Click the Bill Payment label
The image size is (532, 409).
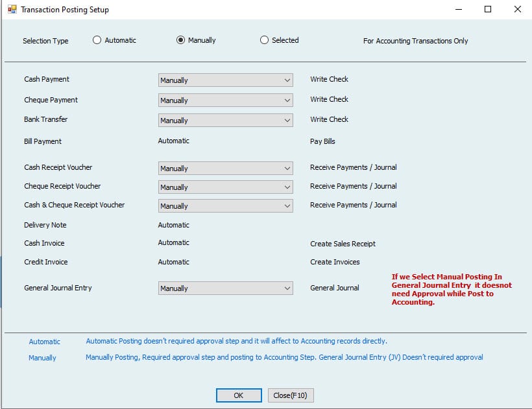pyautogui.click(x=43, y=141)
